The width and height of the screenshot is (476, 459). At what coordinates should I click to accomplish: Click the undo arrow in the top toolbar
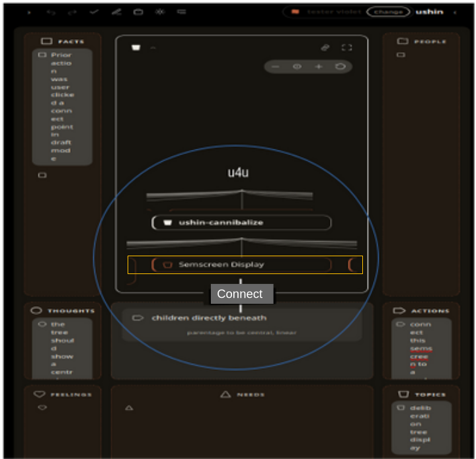pyautogui.click(x=51, y=12)
